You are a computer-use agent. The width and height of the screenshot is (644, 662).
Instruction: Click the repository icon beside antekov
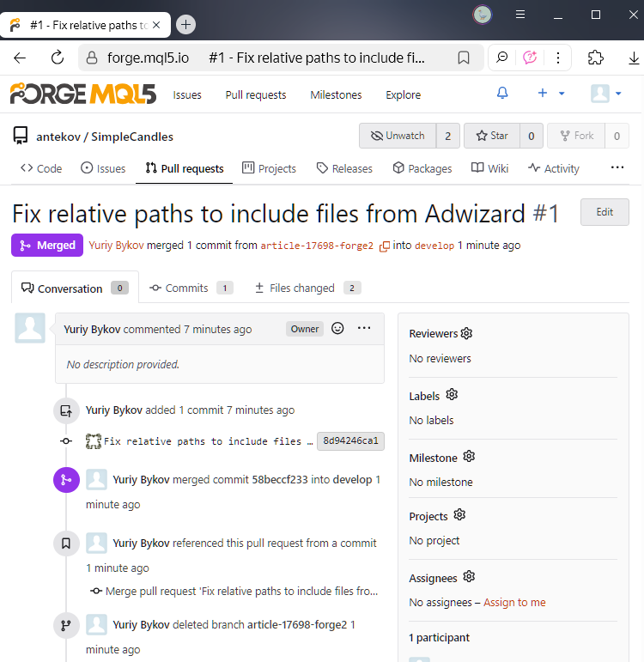[x=21, y=136]
